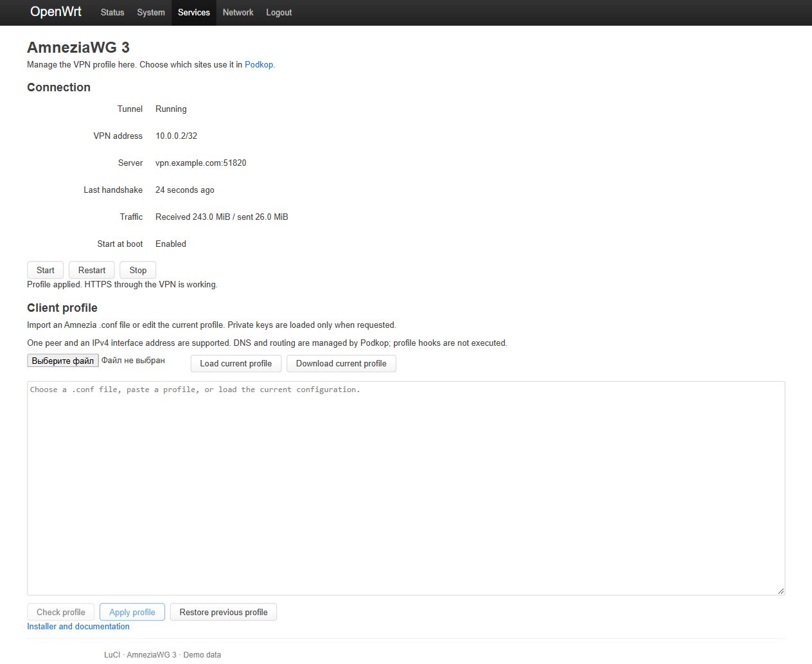Select the VPN address value 10.0.0.2/32
Image resolution: width=812 pixels, height=664 pixels.
tap(177, 136)
